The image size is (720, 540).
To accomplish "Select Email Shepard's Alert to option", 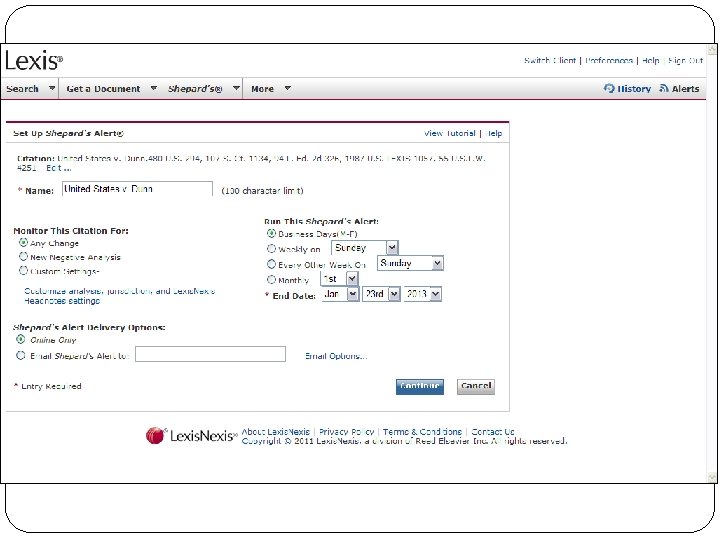I will click(21, 355).
